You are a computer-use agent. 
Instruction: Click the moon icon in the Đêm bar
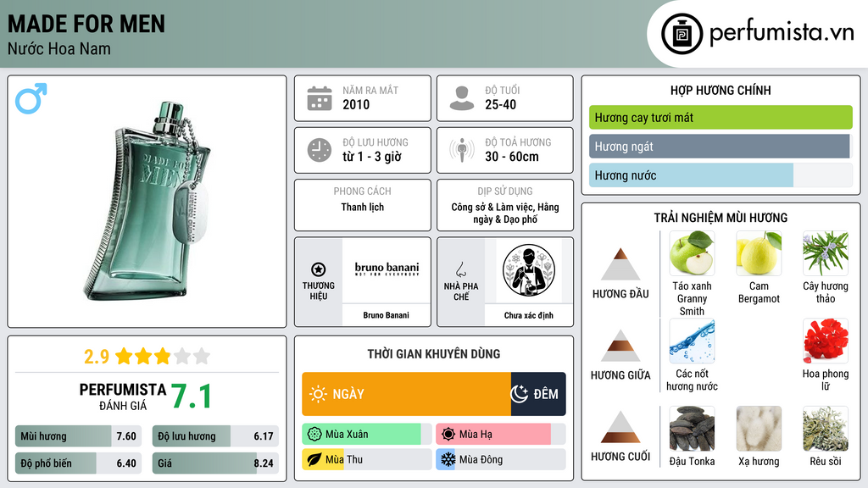click(x=520, y=394)
